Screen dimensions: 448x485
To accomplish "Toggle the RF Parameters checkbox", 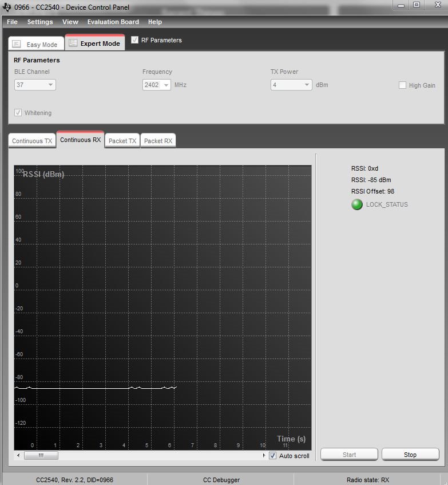I will tap(134, 40).
